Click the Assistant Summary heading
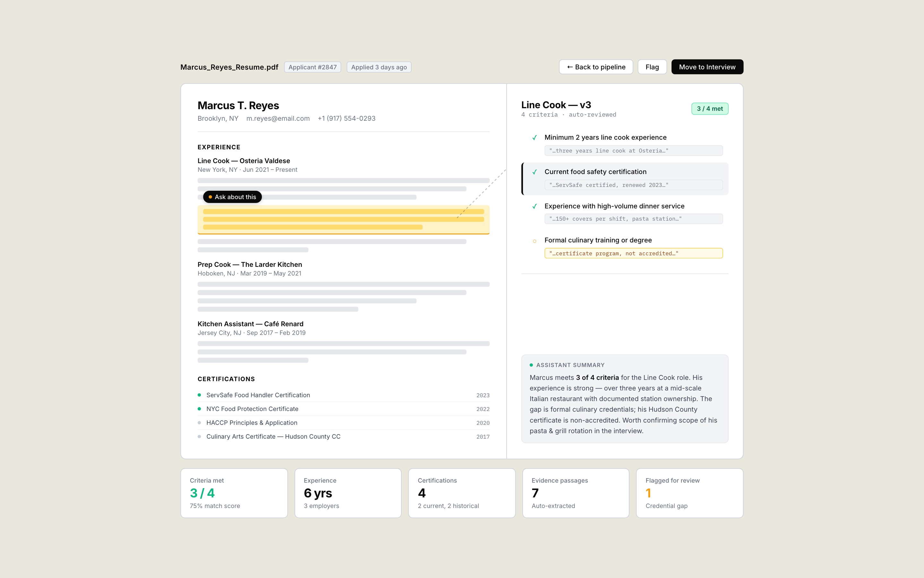Screen dimensions: 924x578 570,365
